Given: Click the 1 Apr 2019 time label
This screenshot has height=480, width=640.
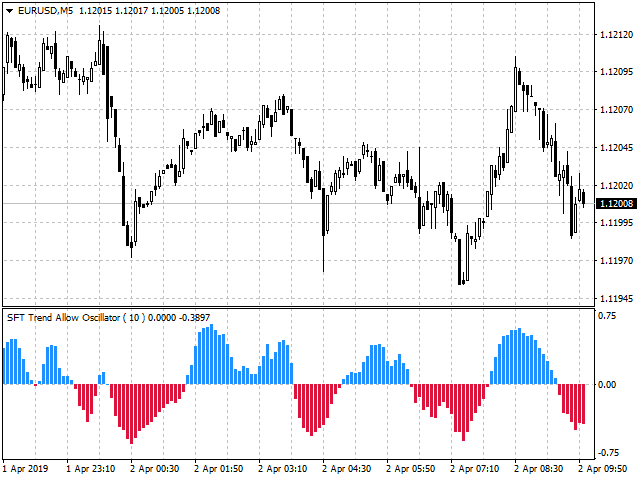Looking at the screenshot, I should pyautogui.click(x=25, y=469).
